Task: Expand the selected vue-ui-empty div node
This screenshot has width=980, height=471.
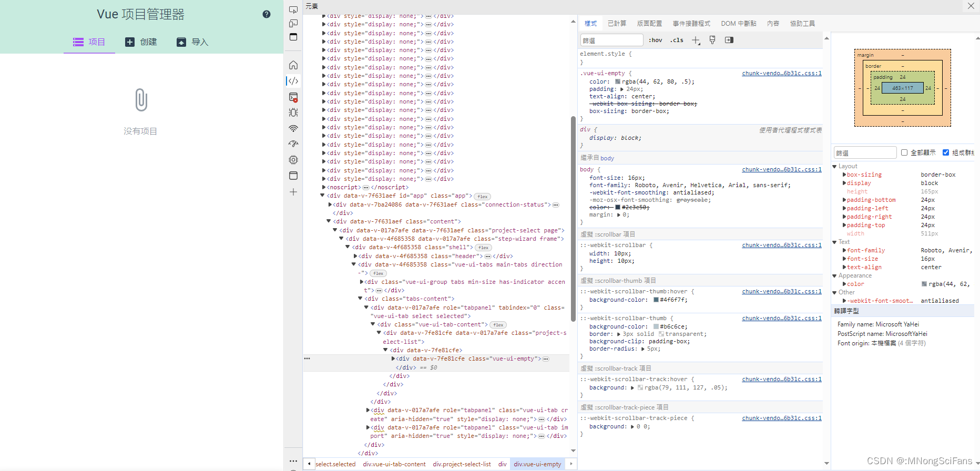Action: 393,359
